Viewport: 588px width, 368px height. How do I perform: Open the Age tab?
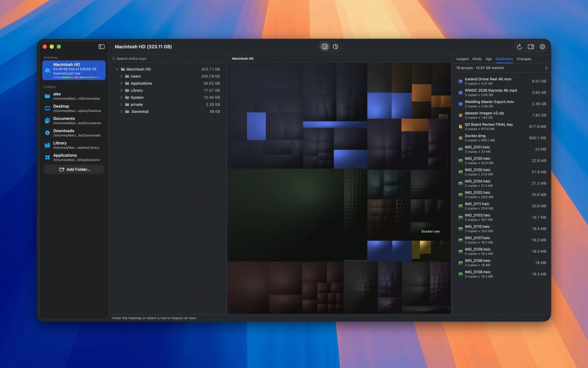pyautogui.click(x=488, y=59)
